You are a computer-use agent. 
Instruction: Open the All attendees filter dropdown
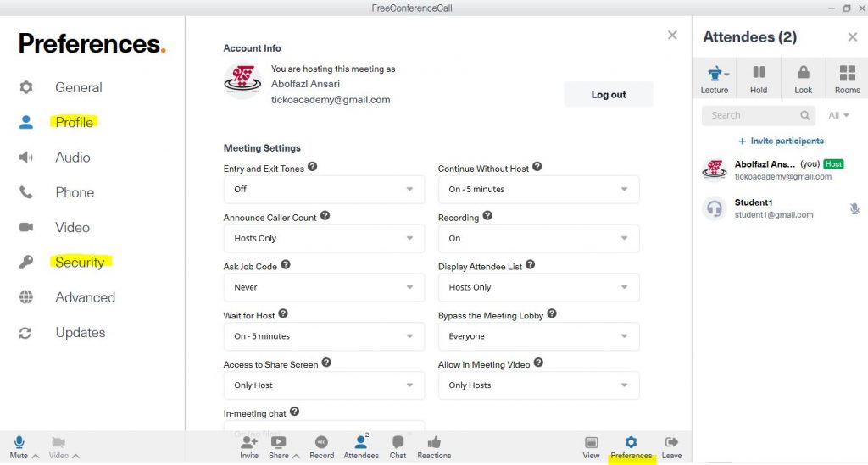838,115
